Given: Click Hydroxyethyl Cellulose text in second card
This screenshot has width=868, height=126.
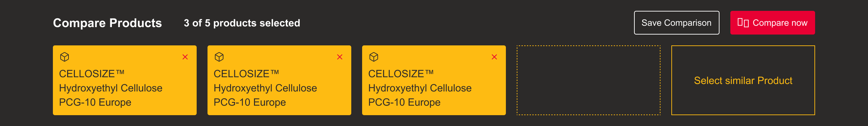Looking at the screenshot, I should point(265,88).
